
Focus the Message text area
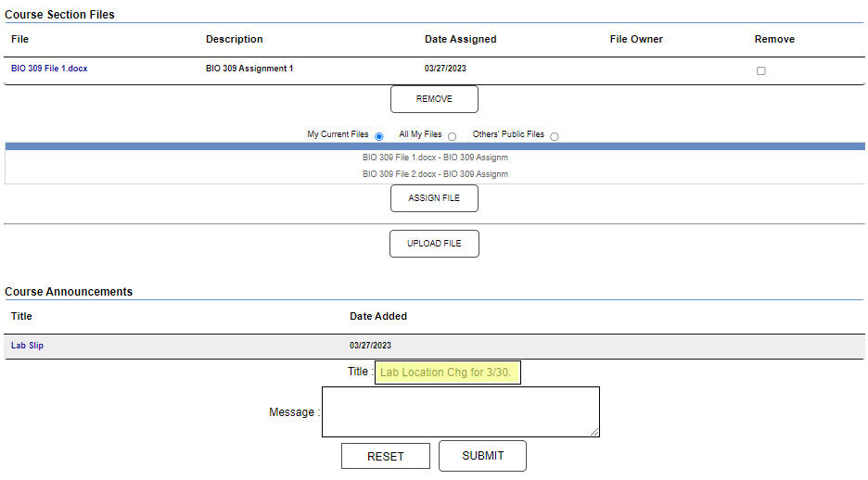(x=460, y=411)
